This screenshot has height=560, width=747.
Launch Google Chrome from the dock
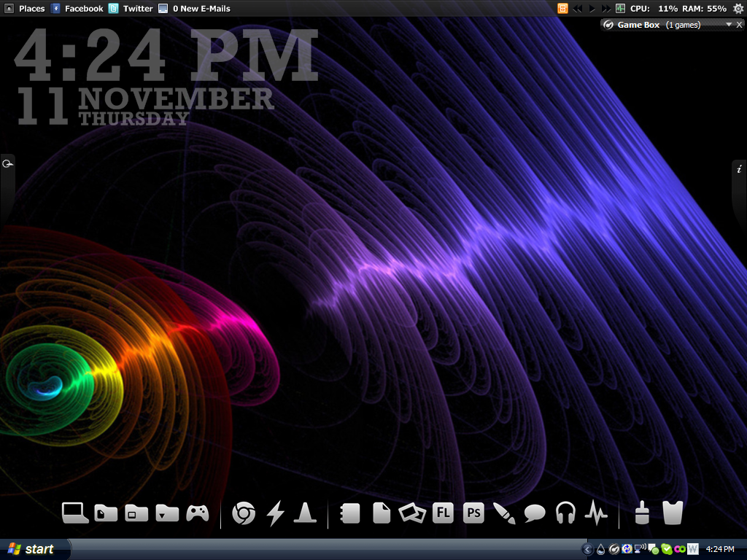[x=243, y=513]
